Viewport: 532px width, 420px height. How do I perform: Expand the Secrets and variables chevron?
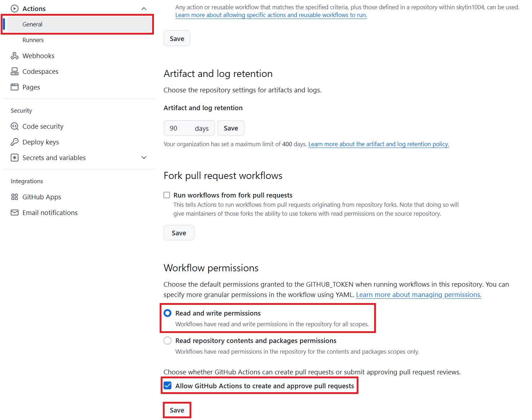point(144,158)
